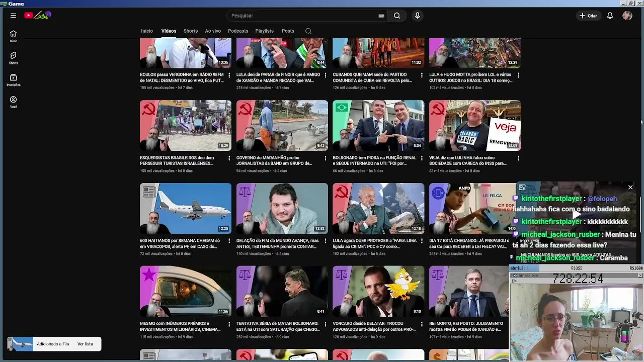Switch to the Shorts channel tab
This screenshot has height=362, width=644.
click(x=190, y=31)
